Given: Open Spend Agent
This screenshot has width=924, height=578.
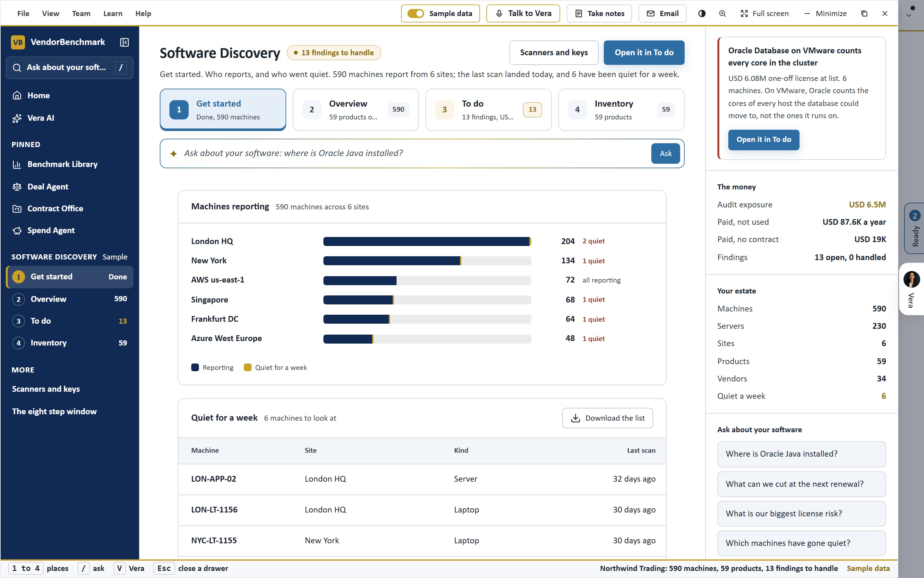Looking at the screenshot, I should (70, 231).
